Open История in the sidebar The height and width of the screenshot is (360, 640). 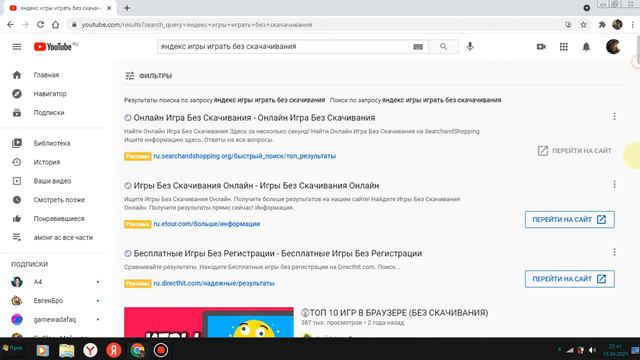(x=53, y=162)
